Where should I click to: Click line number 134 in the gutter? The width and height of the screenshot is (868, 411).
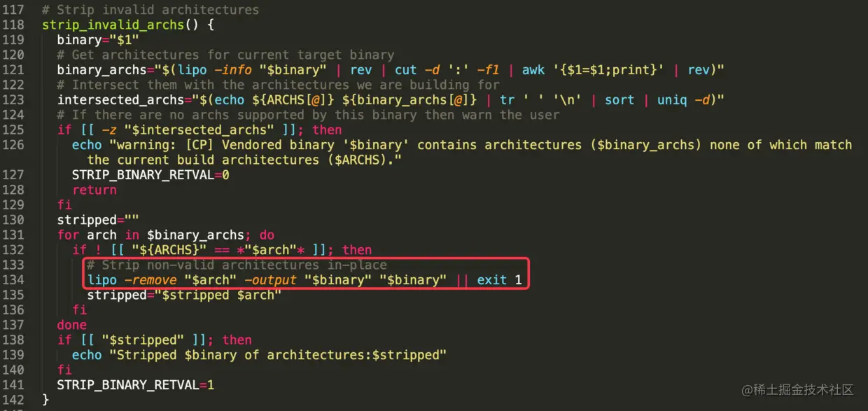point(13,280)
